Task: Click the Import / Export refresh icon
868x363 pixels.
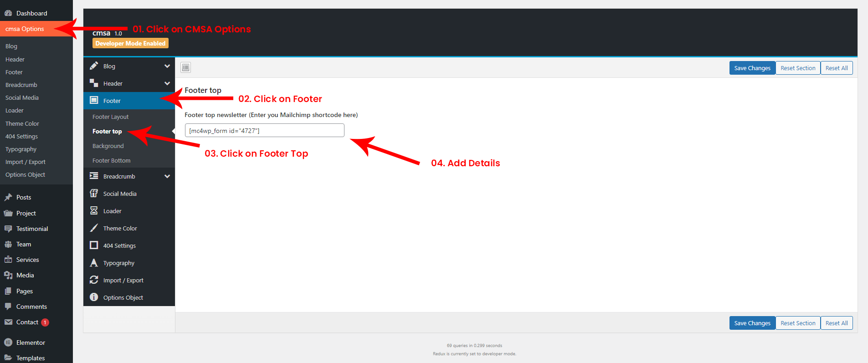Action: click(x=94, y=280)
